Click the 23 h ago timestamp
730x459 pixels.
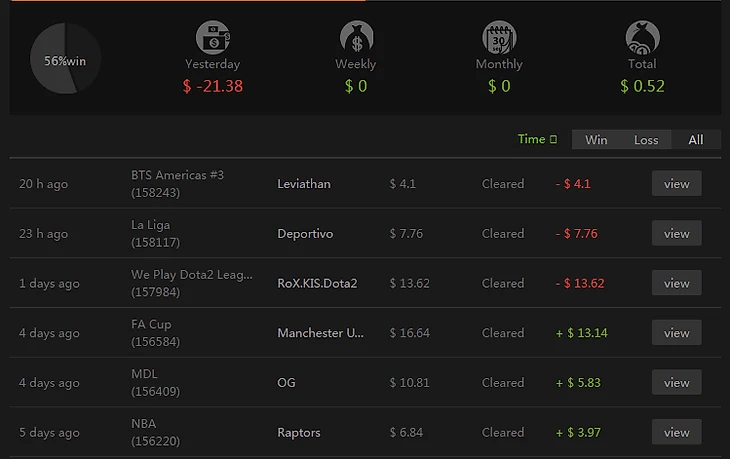[43, 234]
